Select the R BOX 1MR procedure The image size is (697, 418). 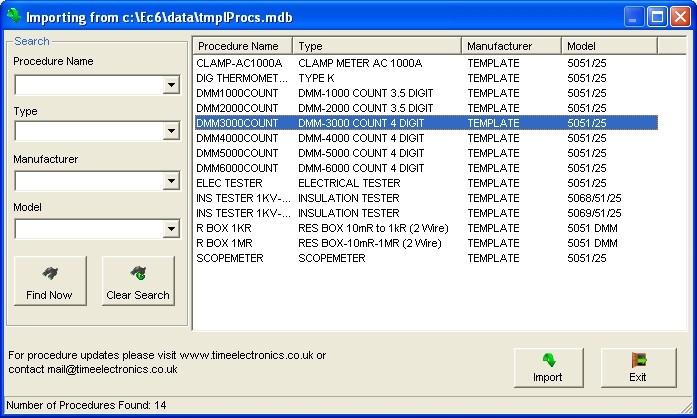coord(240,243)
